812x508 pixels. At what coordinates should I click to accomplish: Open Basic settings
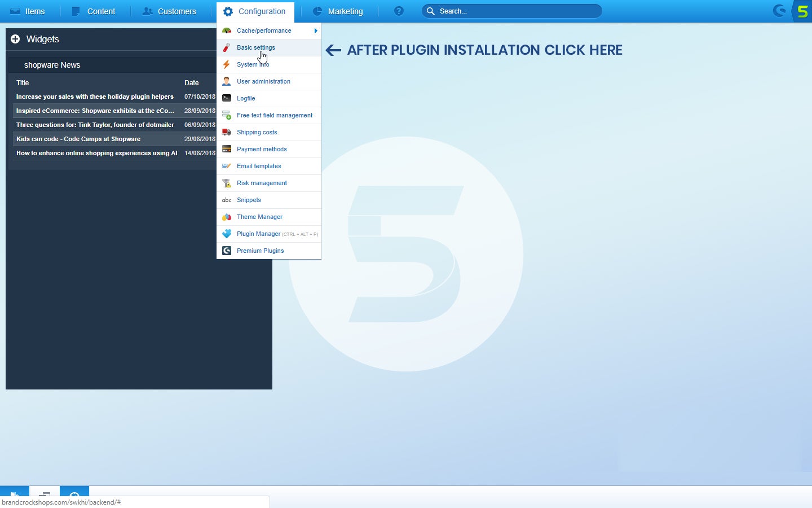click(x=269, y=47)
